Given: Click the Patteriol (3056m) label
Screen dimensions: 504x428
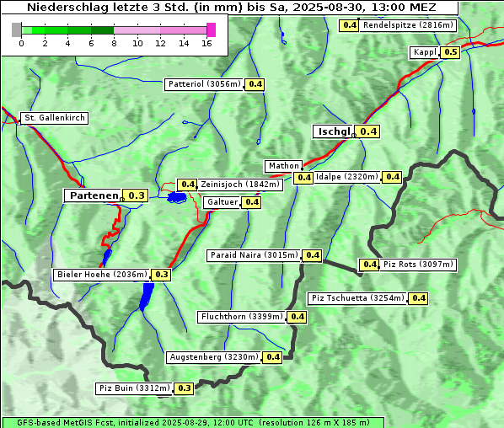Looking at the screenshot, I should [205, 84].
